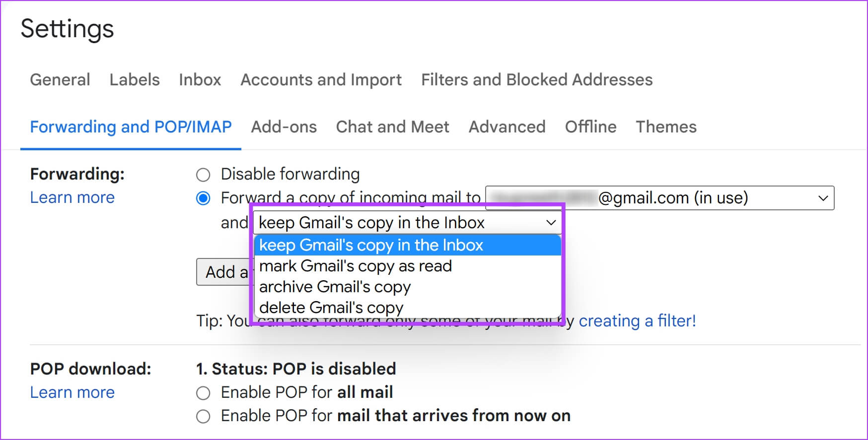The height and width of the screenshot is (440, 868).
Task: Select Forward a copy of incoming mail option
Action: [x=203, y=198]
